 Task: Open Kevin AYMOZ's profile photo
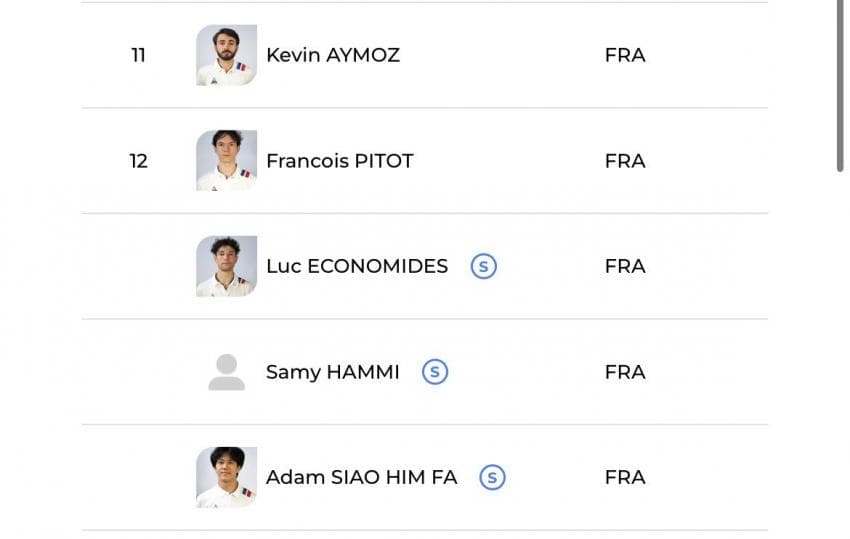(x=227, y=55)
